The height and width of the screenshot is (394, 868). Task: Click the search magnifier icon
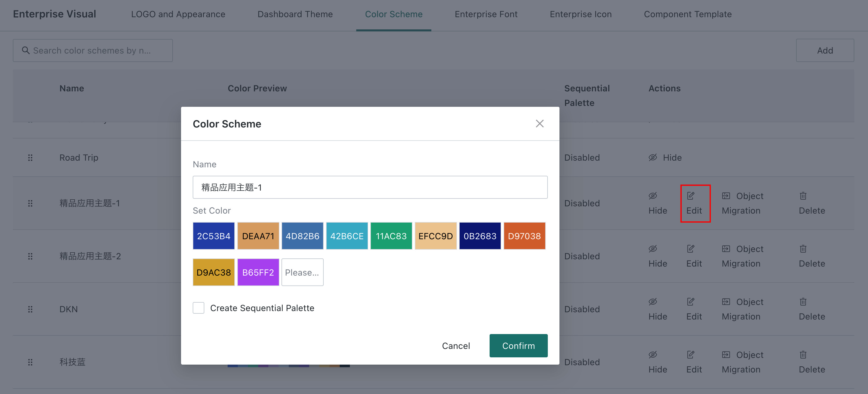(x=26, y=51)
